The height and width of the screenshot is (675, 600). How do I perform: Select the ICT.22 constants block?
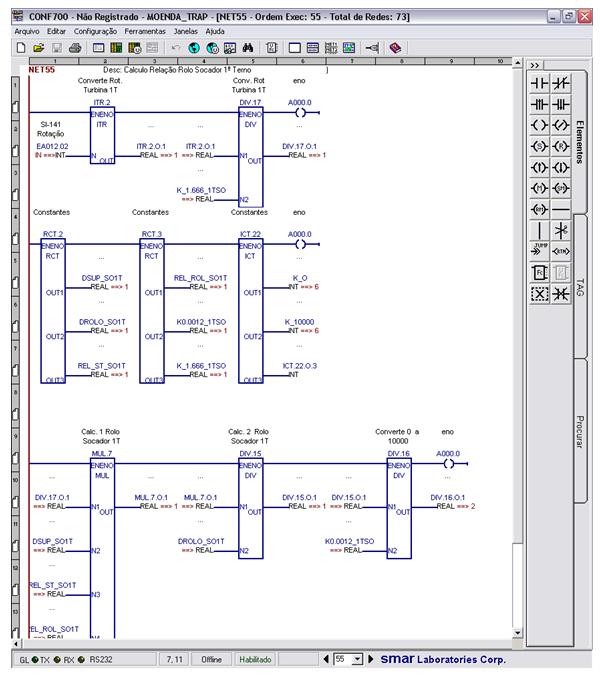tap(251, 310)
